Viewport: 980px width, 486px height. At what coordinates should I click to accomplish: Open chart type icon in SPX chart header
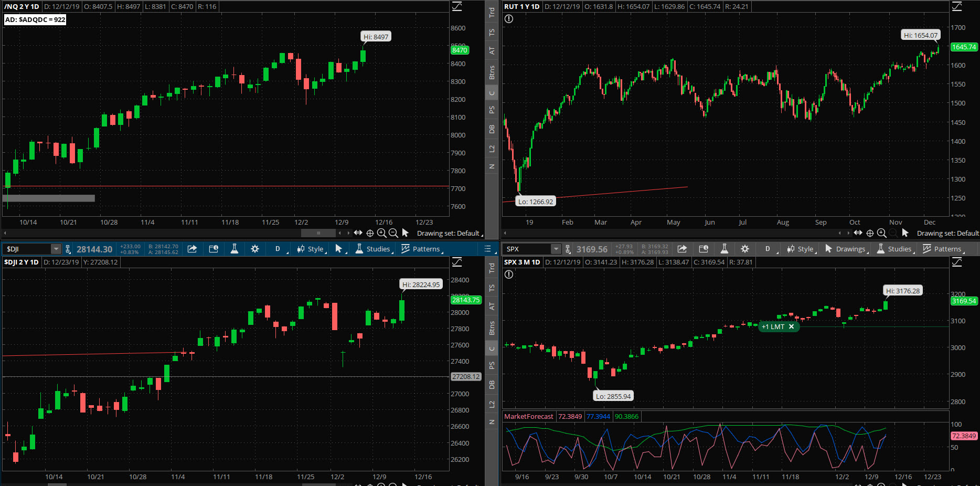[957, 262]
